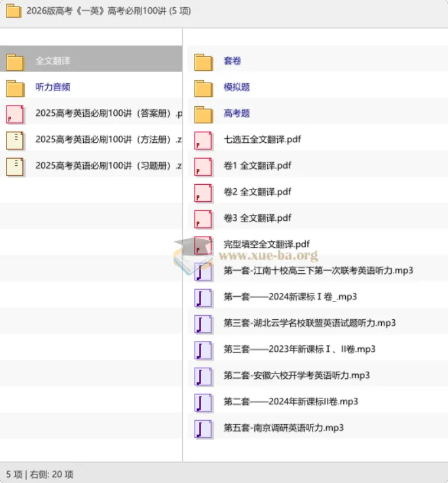Select 第二套——2024年新课标II卷.mp3
The height and width of the screenshot is (483, 448).
(x=291, y=401)
